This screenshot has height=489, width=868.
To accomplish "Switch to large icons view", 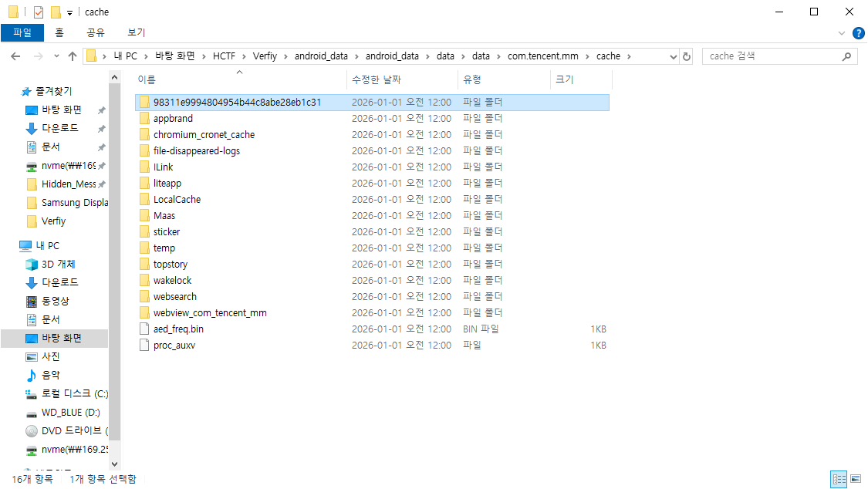I will click(855, 479).
